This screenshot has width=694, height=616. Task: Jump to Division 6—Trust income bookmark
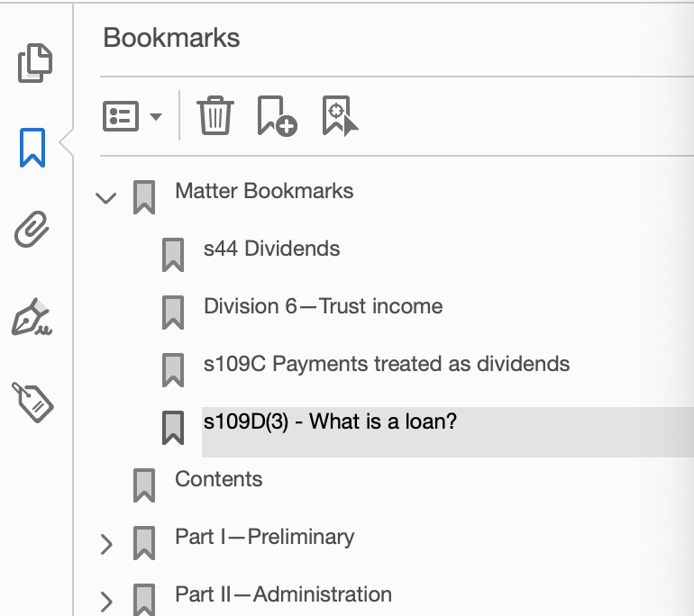coord(323,306)
